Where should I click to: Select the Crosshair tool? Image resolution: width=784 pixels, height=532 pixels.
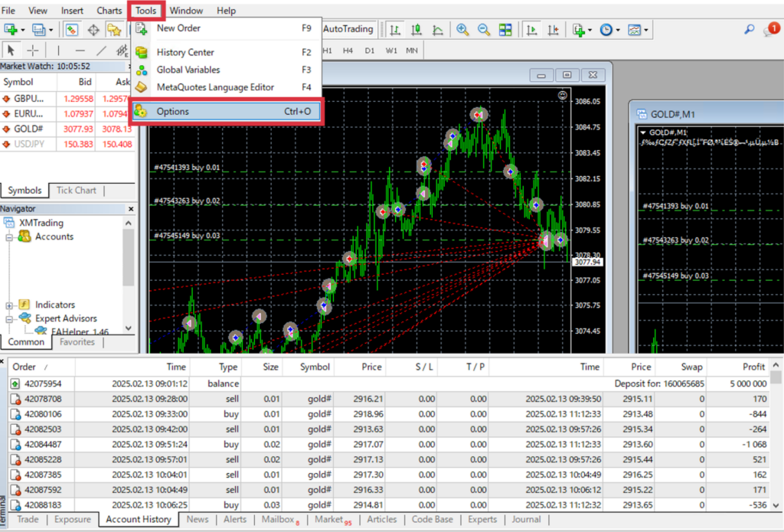[32, 50]
